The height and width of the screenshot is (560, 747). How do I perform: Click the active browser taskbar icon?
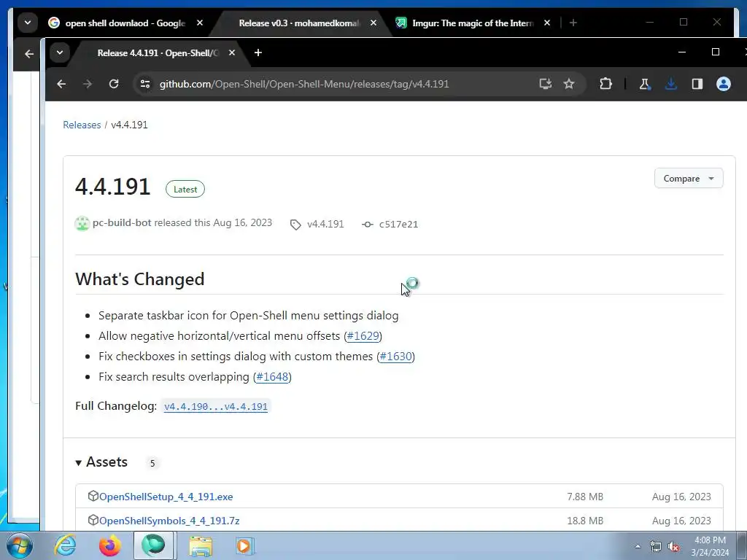(153, 545)
